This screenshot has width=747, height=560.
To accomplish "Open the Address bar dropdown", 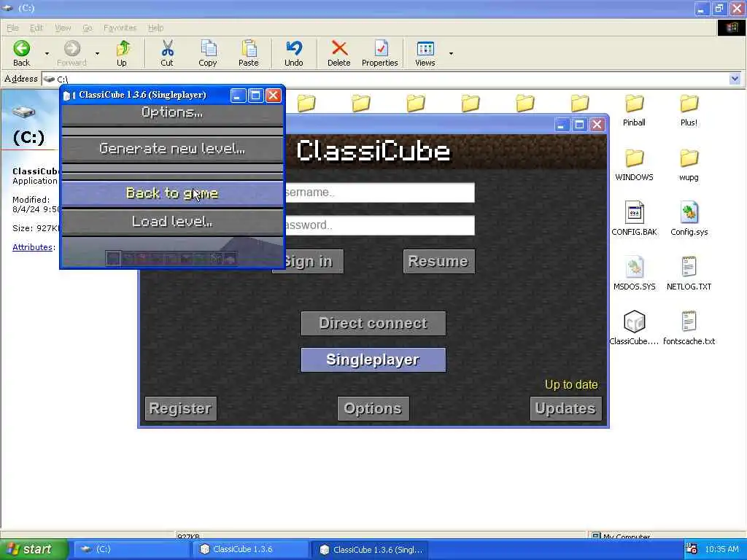I will pos(735,79).
